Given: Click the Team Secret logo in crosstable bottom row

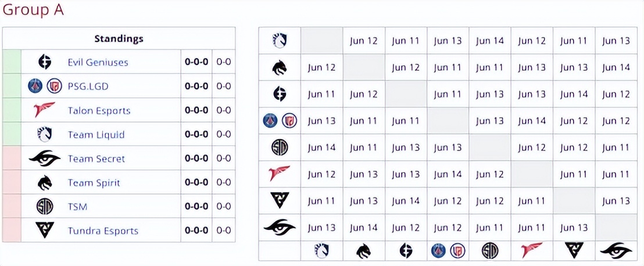Looking at the screenshot, I should 616,251.
